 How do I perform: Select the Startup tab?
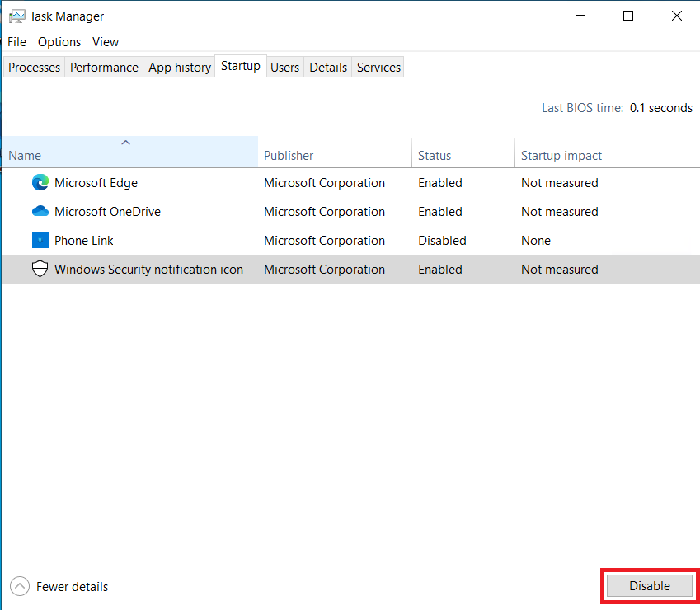[x=241, y=66]
